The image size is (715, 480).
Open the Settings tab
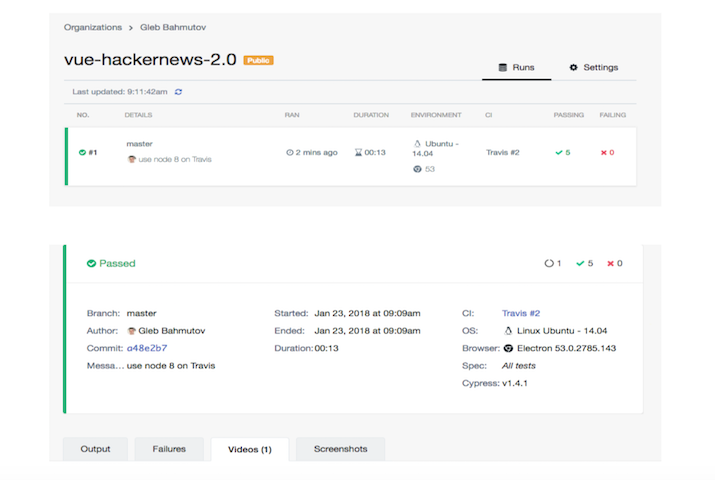593,68
